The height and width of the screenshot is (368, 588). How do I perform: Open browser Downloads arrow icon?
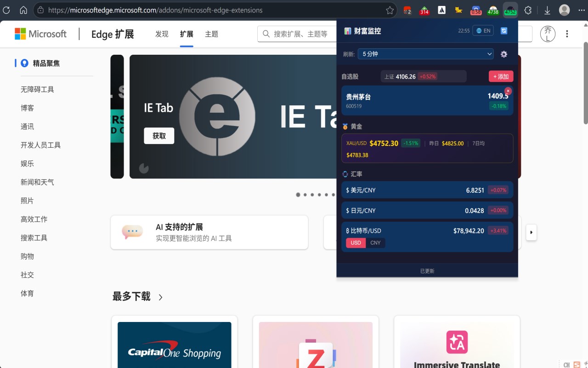pyautogui.click(x=547, y=10)
